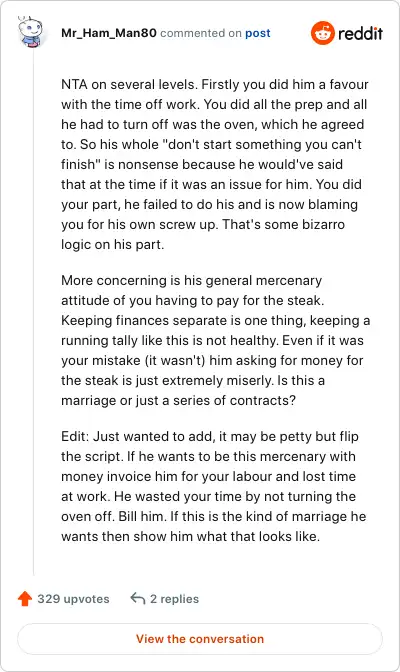
Task: Click the orange Reddit Snoo logo icon
Action: [x=322, y=33]
